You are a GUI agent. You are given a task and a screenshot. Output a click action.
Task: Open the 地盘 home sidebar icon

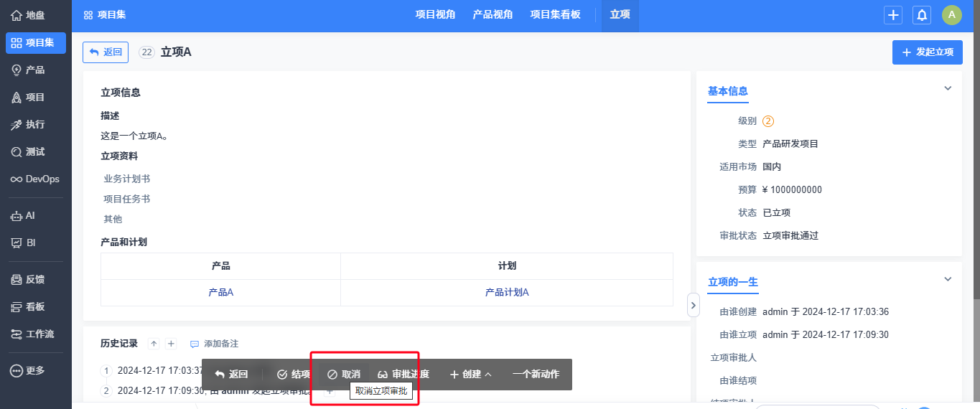(16, 15)
